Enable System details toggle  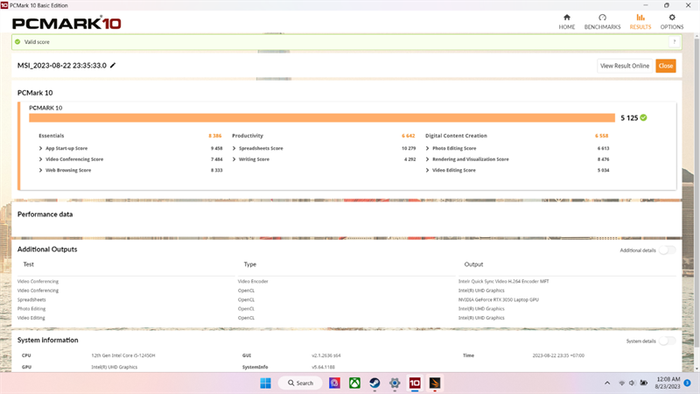667,341
